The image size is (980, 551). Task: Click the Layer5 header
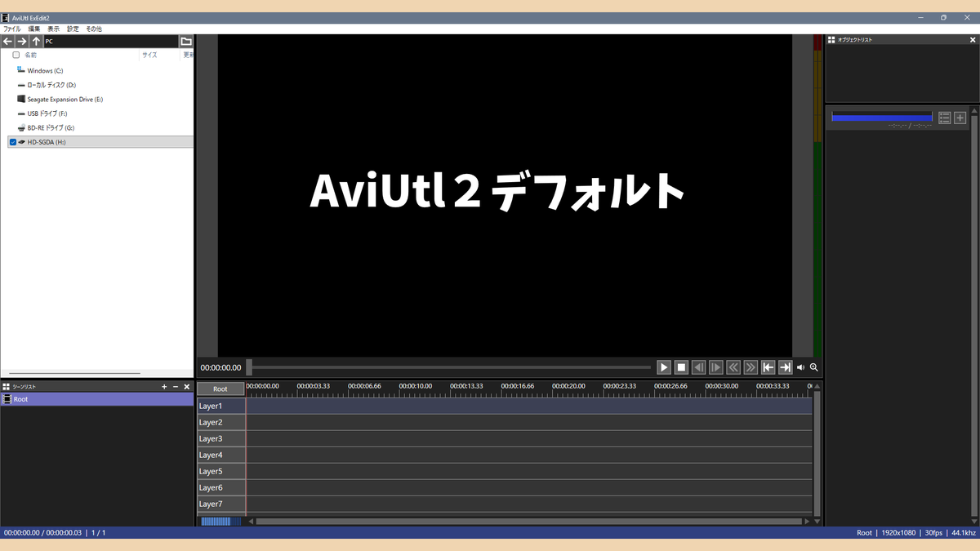(x=221, y=471)
